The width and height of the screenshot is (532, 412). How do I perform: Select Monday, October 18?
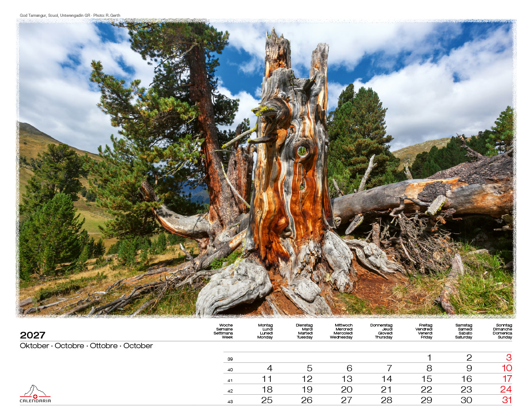(267, 389)
